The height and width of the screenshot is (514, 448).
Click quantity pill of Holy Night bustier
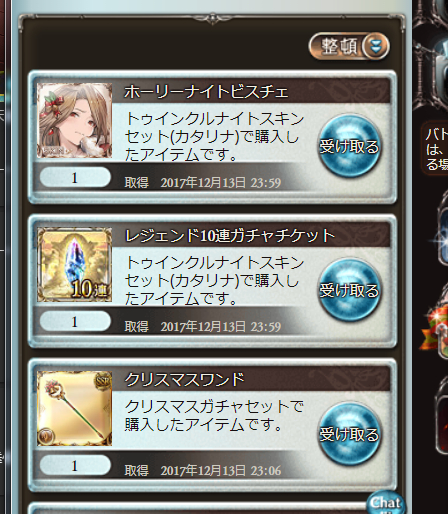[x=75, y=177]
